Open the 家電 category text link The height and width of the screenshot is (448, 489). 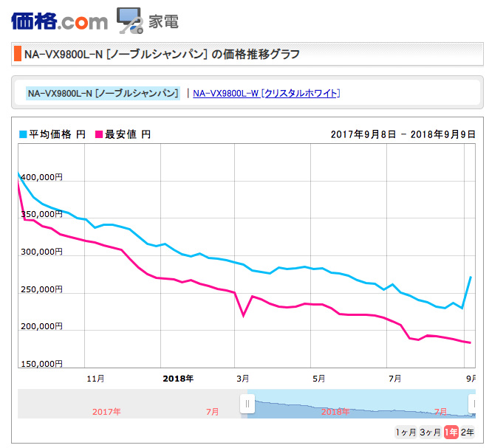coord(163,21)
